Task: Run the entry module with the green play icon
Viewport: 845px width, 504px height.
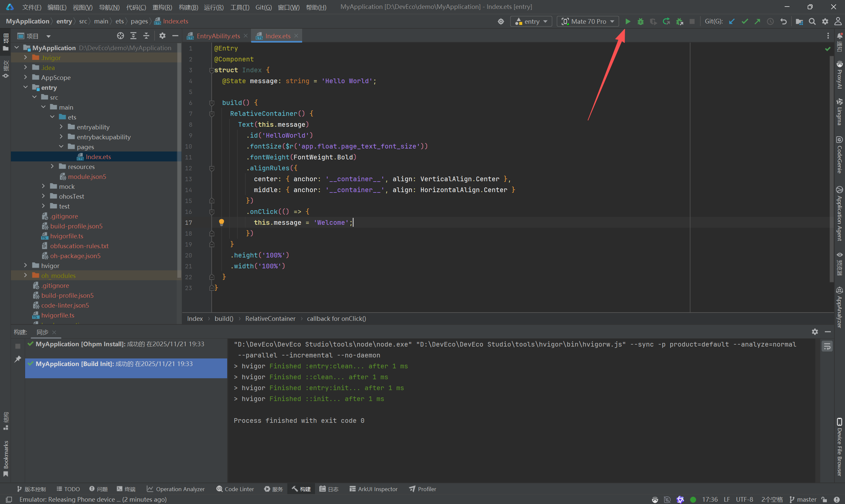Action: [x=627, y=21]
